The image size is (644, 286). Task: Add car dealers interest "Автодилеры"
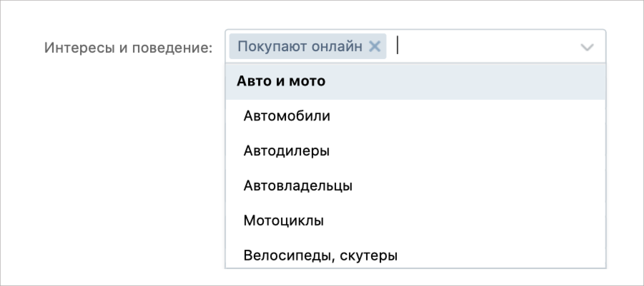click(287, 151)
